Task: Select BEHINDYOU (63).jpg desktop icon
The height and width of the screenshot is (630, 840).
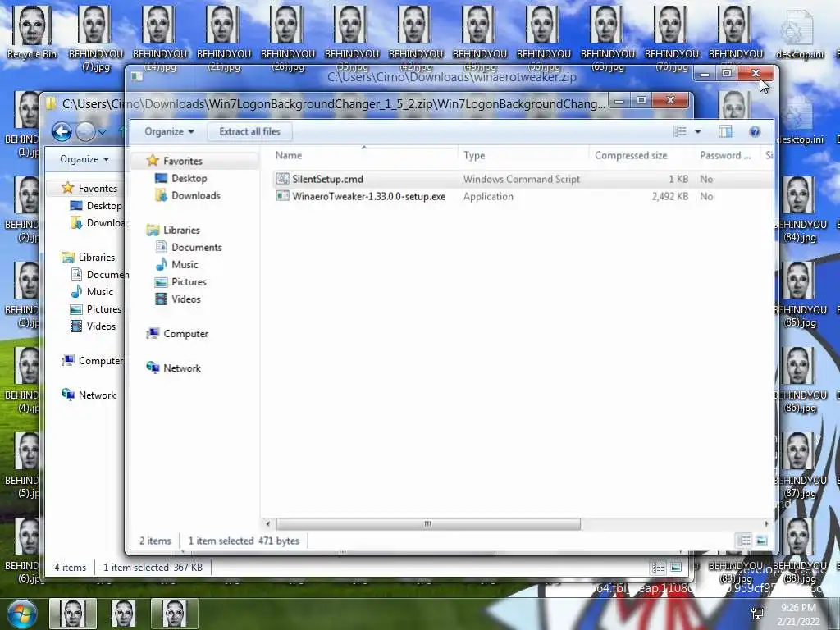Action: coord(608,38)
